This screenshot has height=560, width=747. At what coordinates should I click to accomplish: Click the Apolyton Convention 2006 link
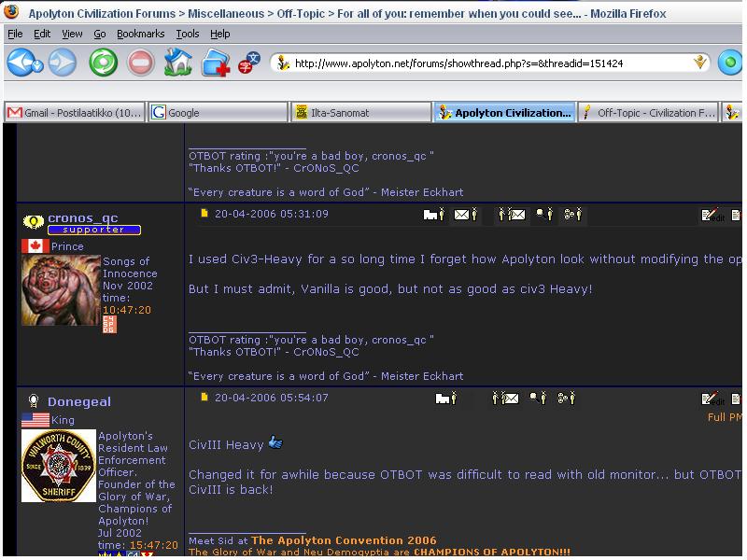tap(331, 540)
